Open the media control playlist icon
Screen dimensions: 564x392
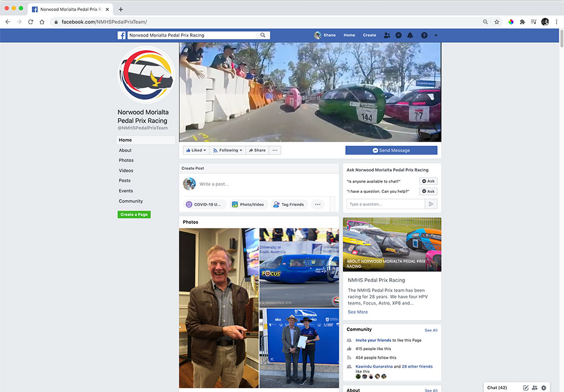click(x=534, y=22)
